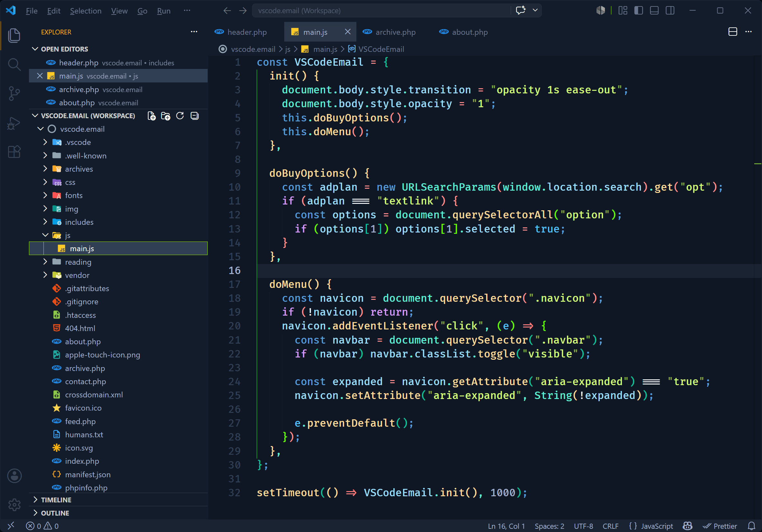Open the errors and warnings count
The width and height of the screenshot is (762, 532).
42,526
